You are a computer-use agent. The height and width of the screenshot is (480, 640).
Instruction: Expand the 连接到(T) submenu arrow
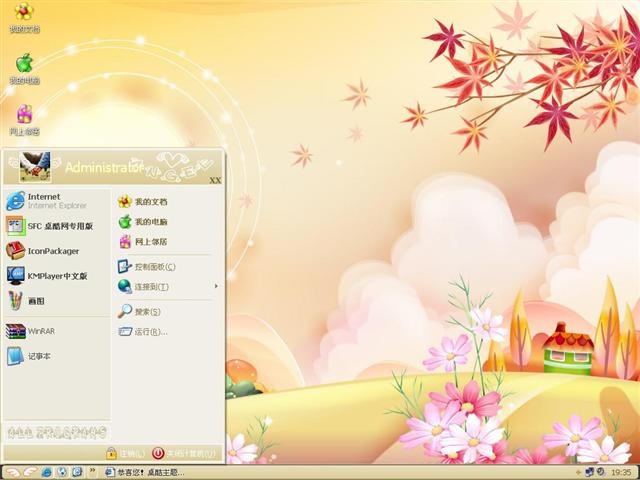(216, 286)
